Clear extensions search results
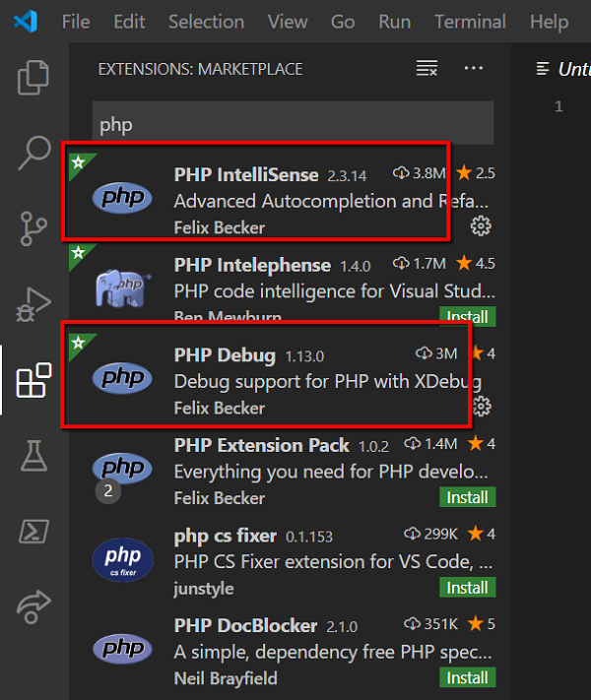 coord(427,68)
